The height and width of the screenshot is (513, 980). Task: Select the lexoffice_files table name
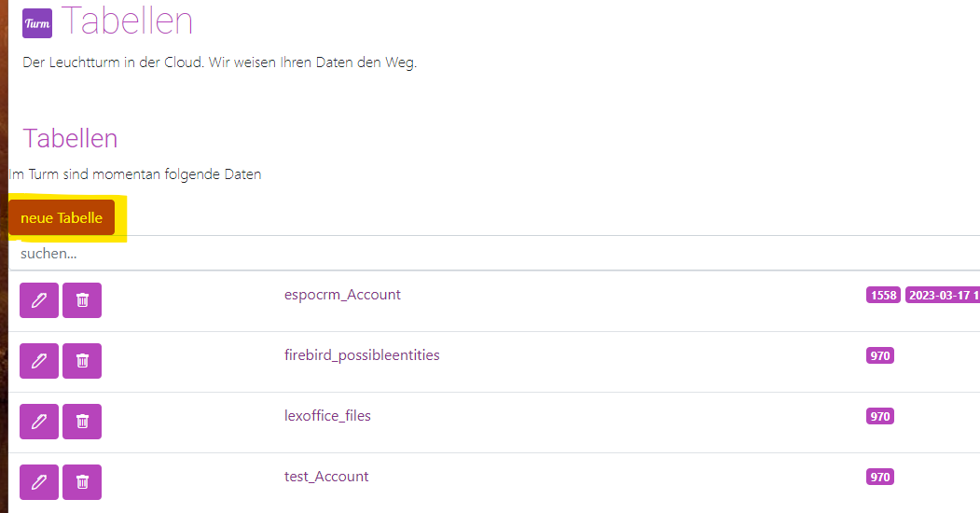click(327, 415)
